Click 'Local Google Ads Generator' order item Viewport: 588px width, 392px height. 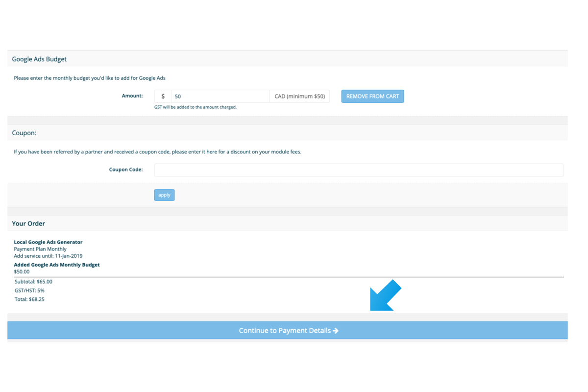coord(48,242)
